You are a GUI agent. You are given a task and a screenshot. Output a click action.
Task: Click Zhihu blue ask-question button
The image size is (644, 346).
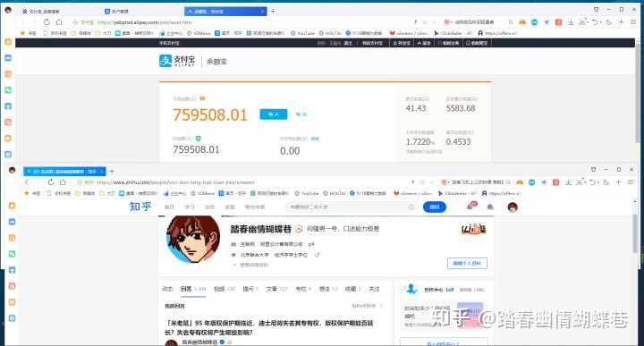click(x=435, y=207)
